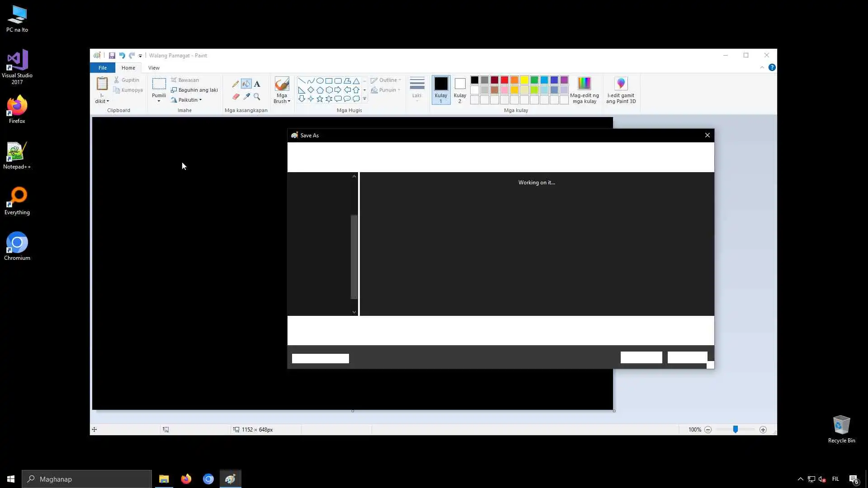
Task: Select the Magnifier tool
Action: click(x=257, y=97)
